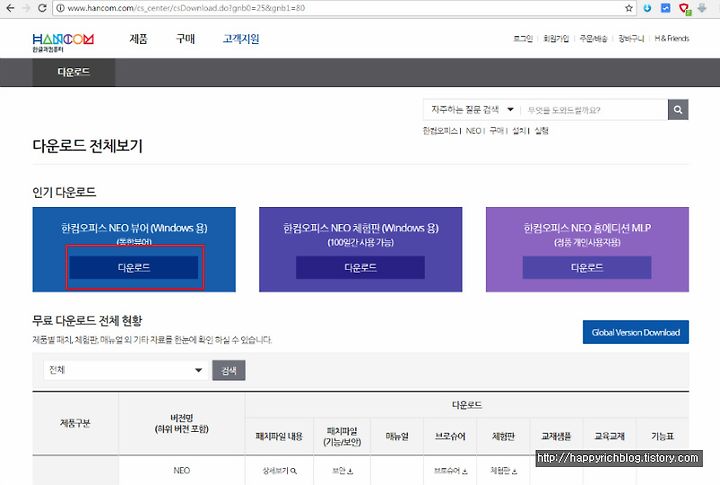Open the 장바구니 link
This screenshot has height=485, width=720.
click(x=631, y=39)
